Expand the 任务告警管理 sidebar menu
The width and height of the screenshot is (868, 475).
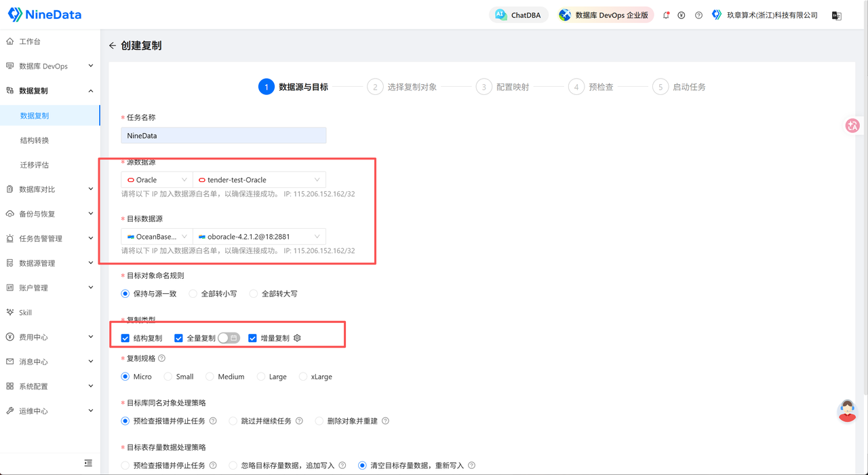[50, 238]
